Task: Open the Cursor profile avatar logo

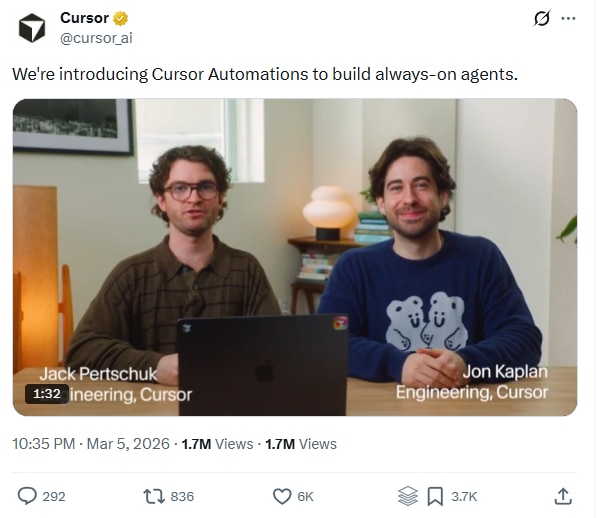Action: 32,28
